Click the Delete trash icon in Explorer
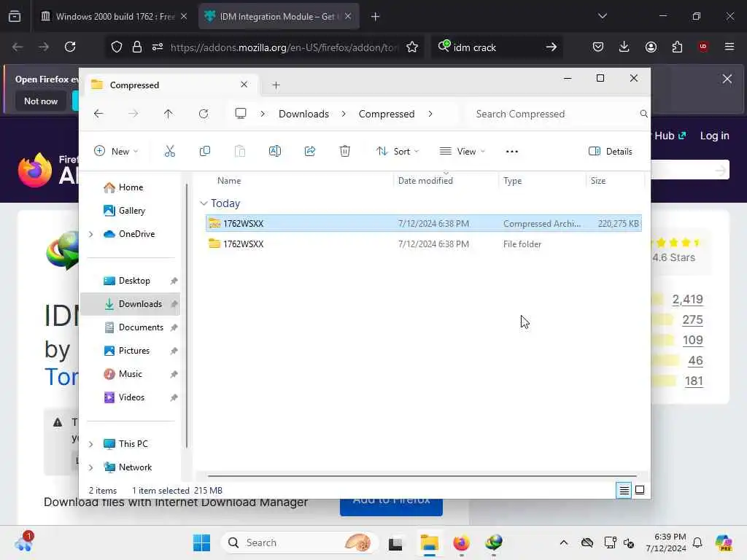This screenshot has height=560, width=747. (x=345, y=152)
